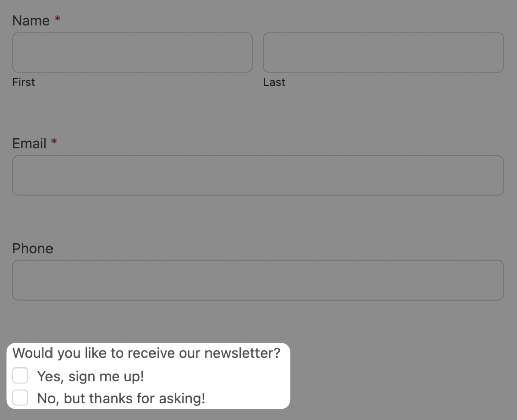Image resolution: width=517 pixels, height=420 pixels.
Task: Check the "No, but thanks for asking!" checkbox
Action: coord(20,398)
